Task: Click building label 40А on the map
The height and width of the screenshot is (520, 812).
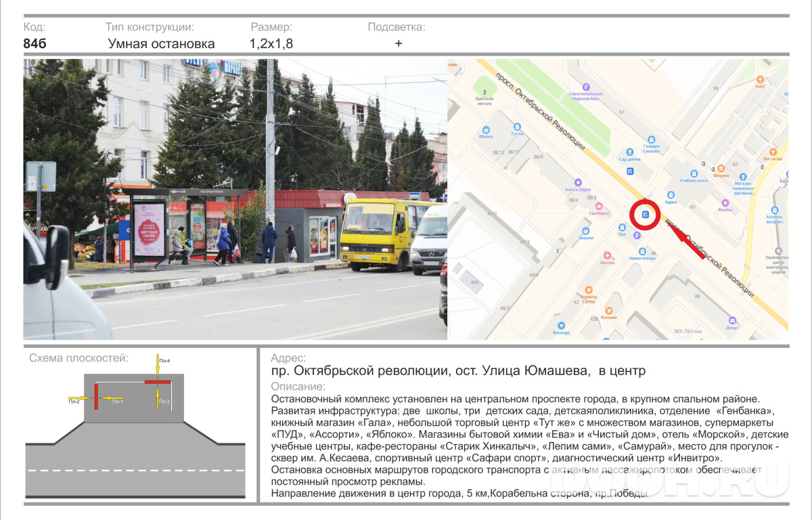Action: pos(474,282)
